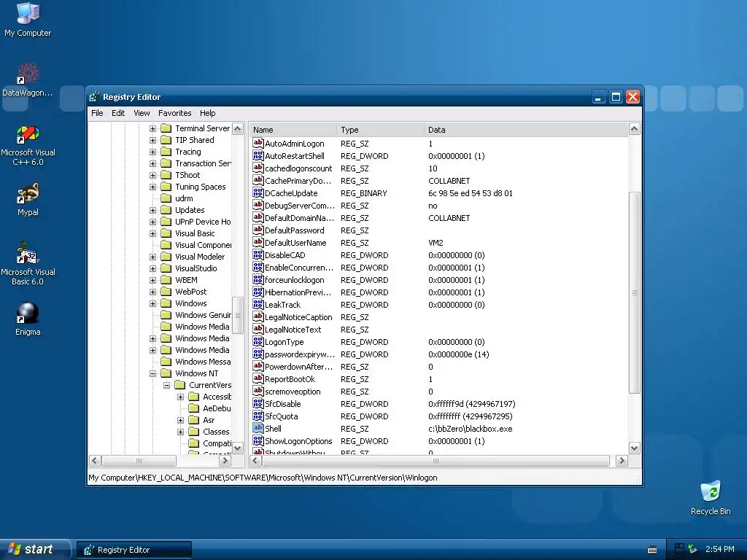Screen dimensions: 747x560
Task: Sort values by Type column header
Action: (381, 130)
